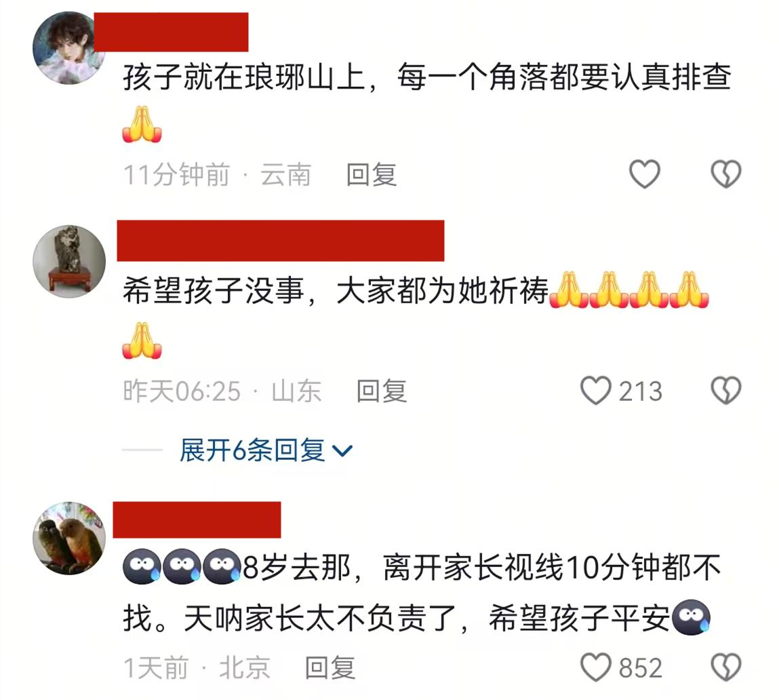Reply to the 11分钟前 Yunnan comment
Image resolution: width=779 pixels, height=700 pixels.
point(372,174)
